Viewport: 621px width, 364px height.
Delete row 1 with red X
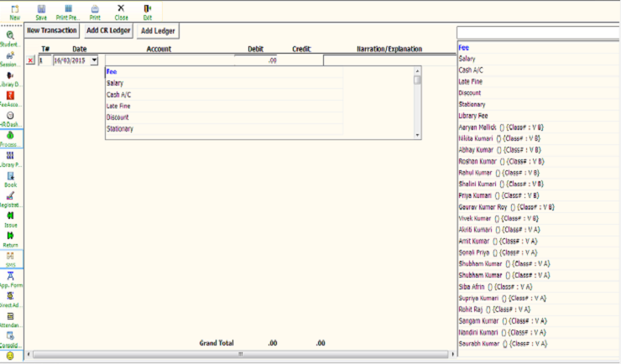tap(31, 60)
